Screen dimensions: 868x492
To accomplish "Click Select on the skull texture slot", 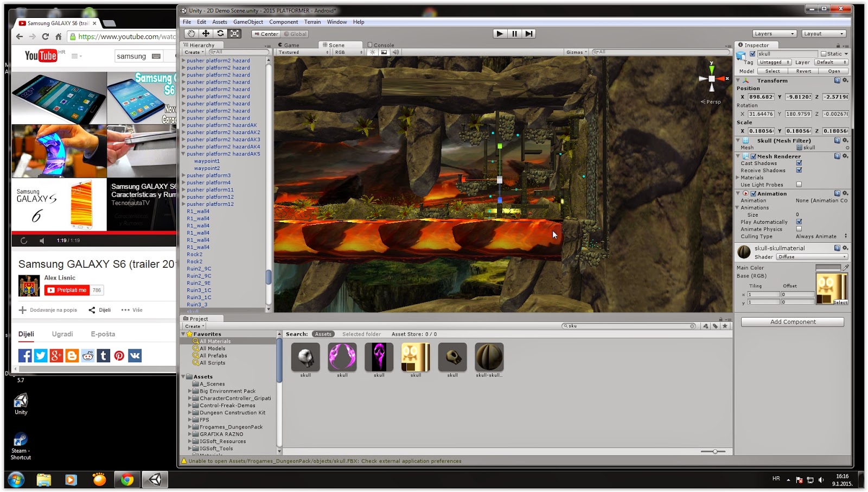I will (x=840, y=302).
